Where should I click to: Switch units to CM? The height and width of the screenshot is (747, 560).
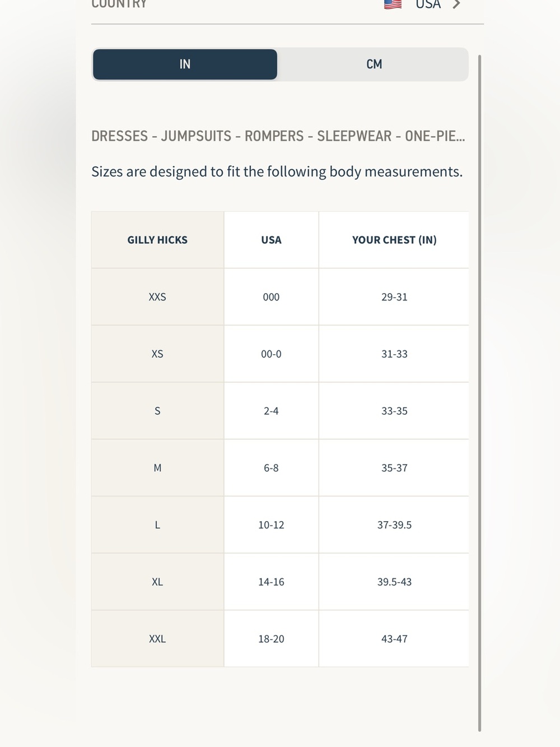pyautogui.click(x=374, y=64)
